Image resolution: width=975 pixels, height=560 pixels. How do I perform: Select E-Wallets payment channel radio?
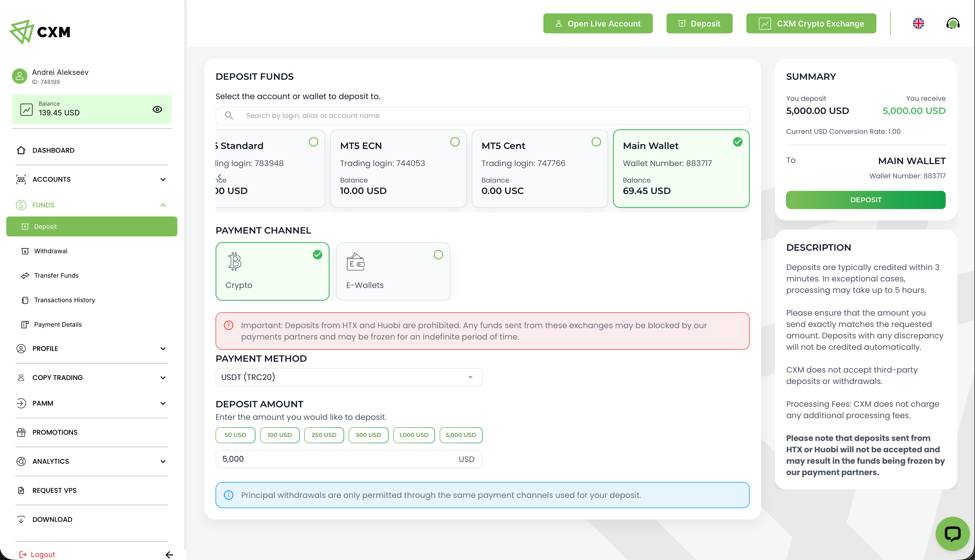438,255
